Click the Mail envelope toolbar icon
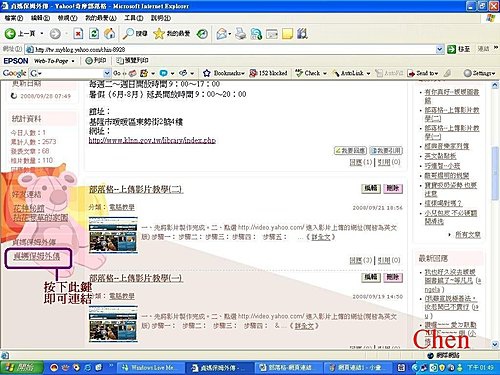Viewport: 500px width, 375px height. (x=221, y=33)
